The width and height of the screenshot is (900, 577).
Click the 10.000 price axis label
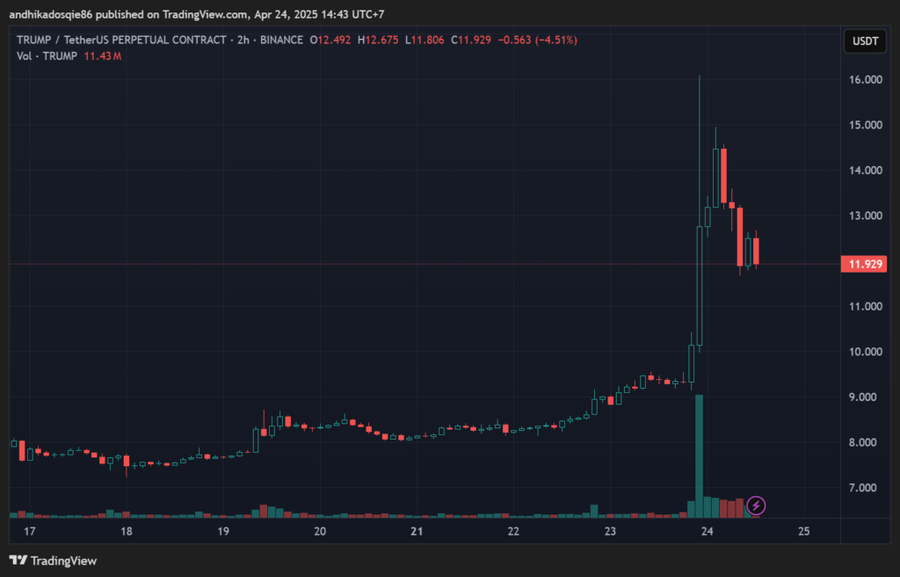click(866, 352)
